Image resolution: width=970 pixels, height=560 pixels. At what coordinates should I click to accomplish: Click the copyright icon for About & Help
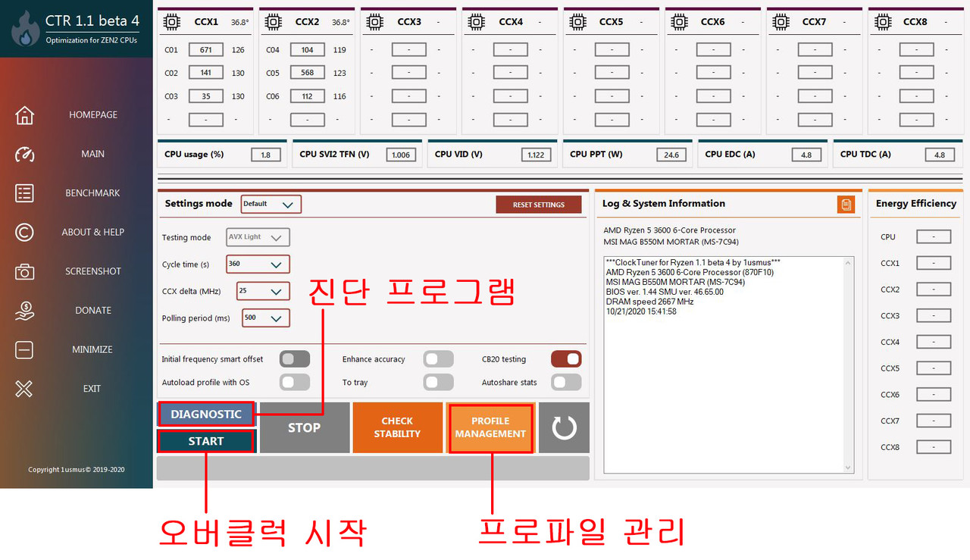24,232
